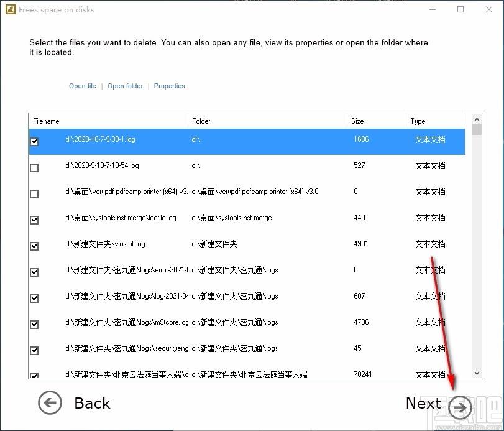This screenshot has width=504, height=431.
Task: Select the d:\2020-9-18-7-19-54.log filename
Action: coord(102,165)
